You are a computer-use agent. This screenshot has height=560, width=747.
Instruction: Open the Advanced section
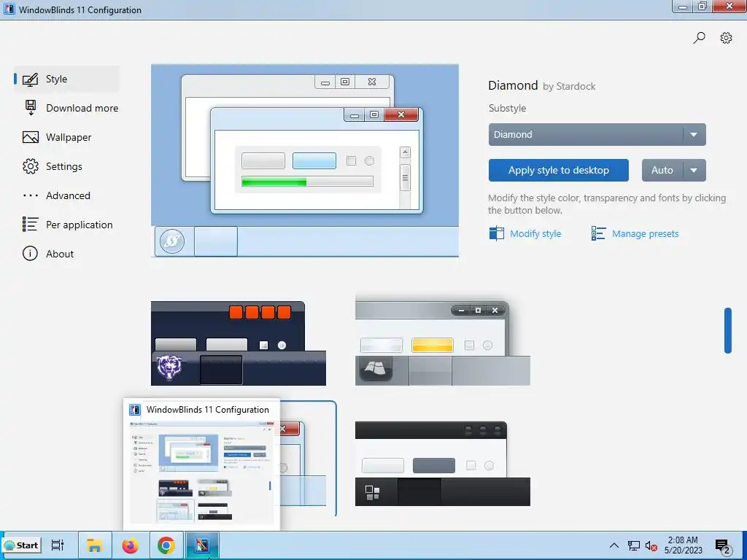tap(66, 195)
